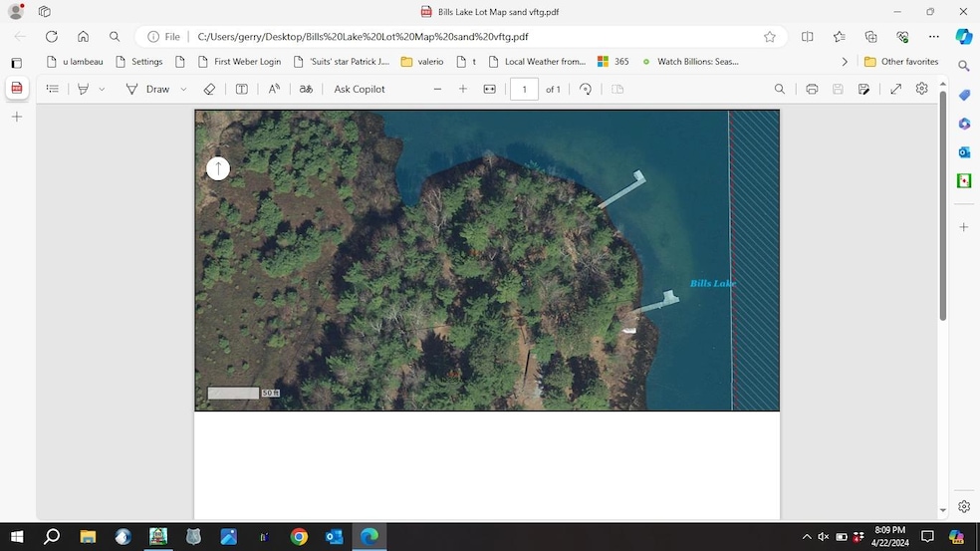Screen dimensions: 980x551
Task: Click the Ask Copilot button
Action: (x=360, y=89)
